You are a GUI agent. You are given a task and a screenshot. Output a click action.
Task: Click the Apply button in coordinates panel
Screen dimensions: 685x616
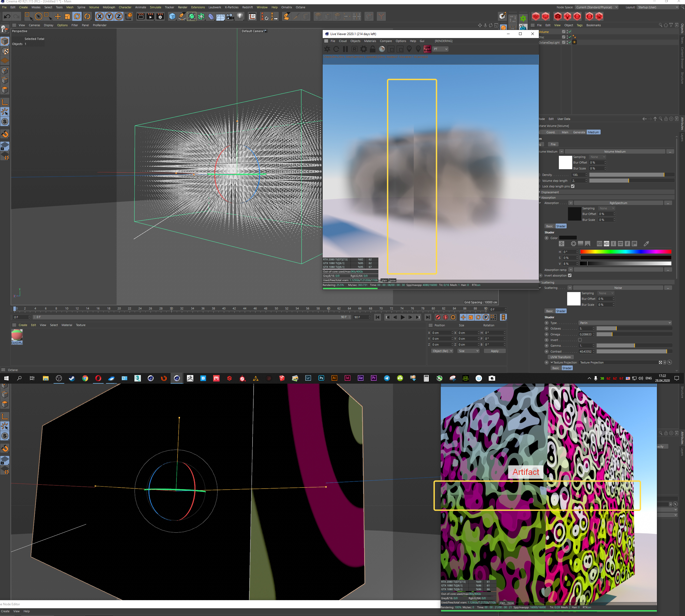pyautogui.click(x=494, y=351)
